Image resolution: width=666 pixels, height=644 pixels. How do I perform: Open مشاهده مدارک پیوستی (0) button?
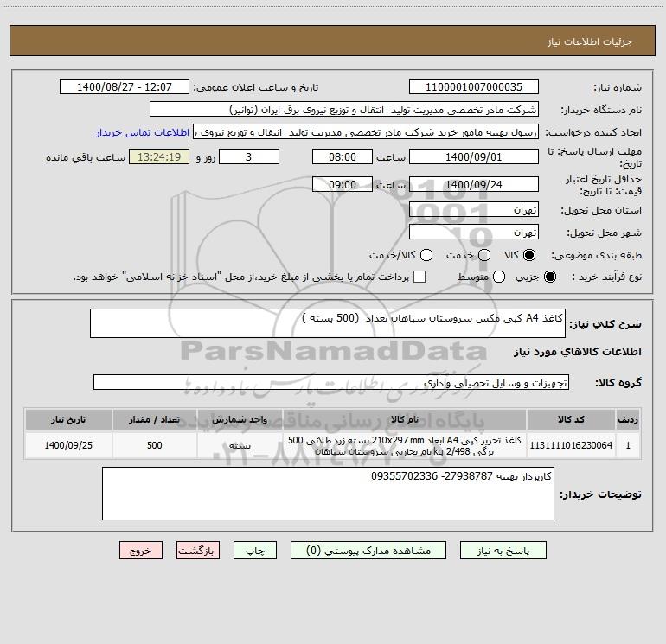click(x=368, y=550)
